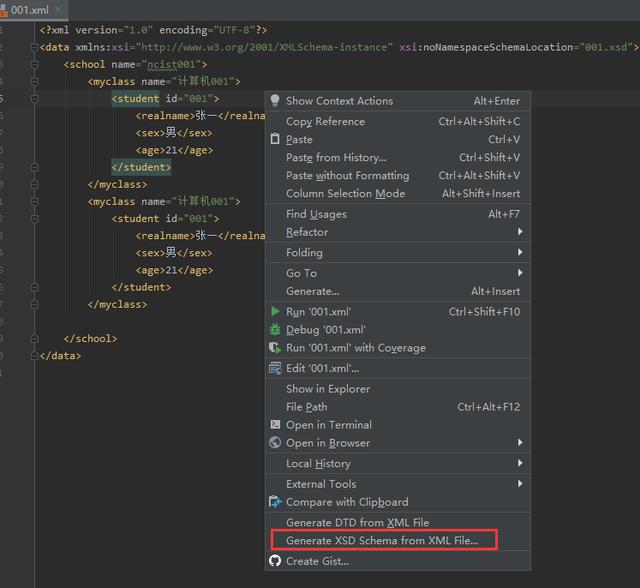Click the </school> closing tag

pyautogui.click(x=90, y=339)
